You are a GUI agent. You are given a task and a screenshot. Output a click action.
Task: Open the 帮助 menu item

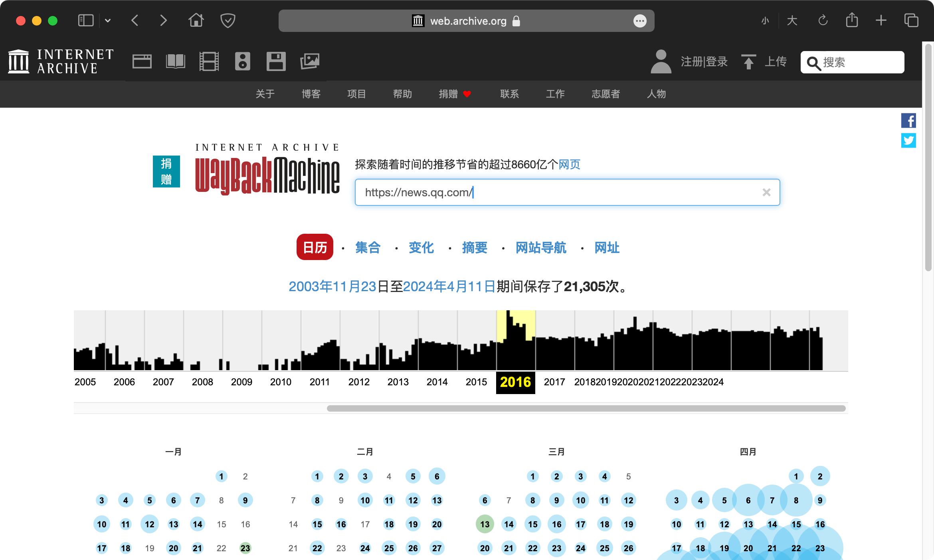402,94
